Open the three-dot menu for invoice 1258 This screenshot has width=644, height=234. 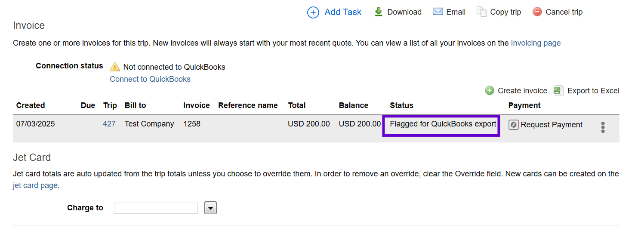point(603,127)
